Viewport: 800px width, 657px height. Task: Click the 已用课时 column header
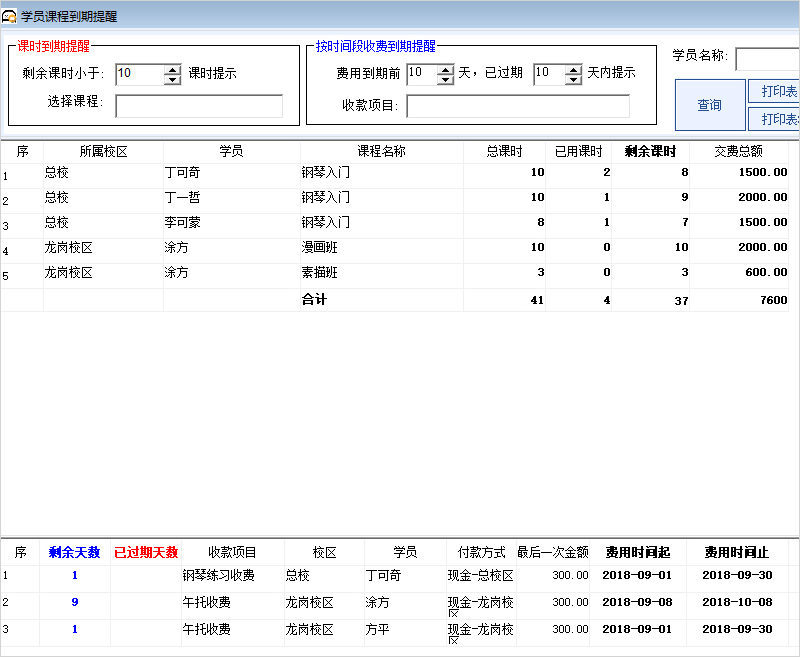pyautogui.click(x=579, y=151)
